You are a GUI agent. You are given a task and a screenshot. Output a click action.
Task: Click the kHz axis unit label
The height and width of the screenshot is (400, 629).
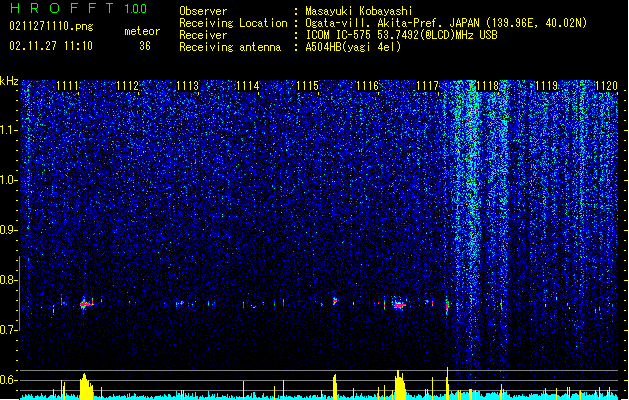click(9, 81)
